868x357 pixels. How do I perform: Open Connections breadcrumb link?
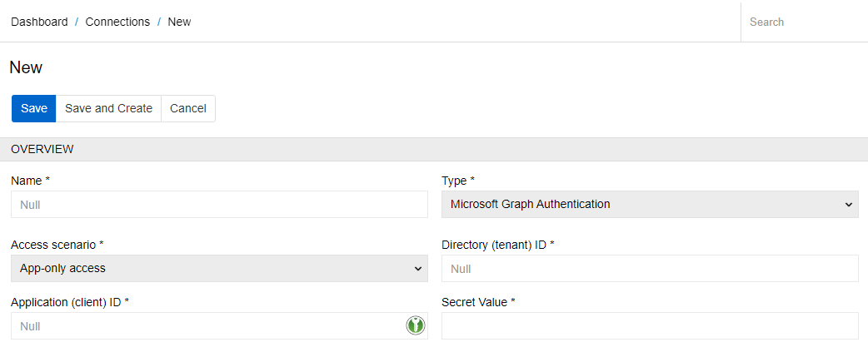tap(117, 22)
